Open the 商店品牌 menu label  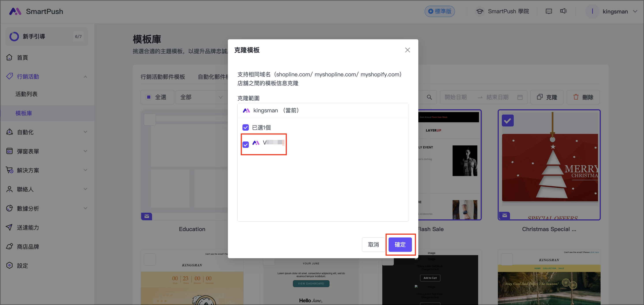[28, 247]
